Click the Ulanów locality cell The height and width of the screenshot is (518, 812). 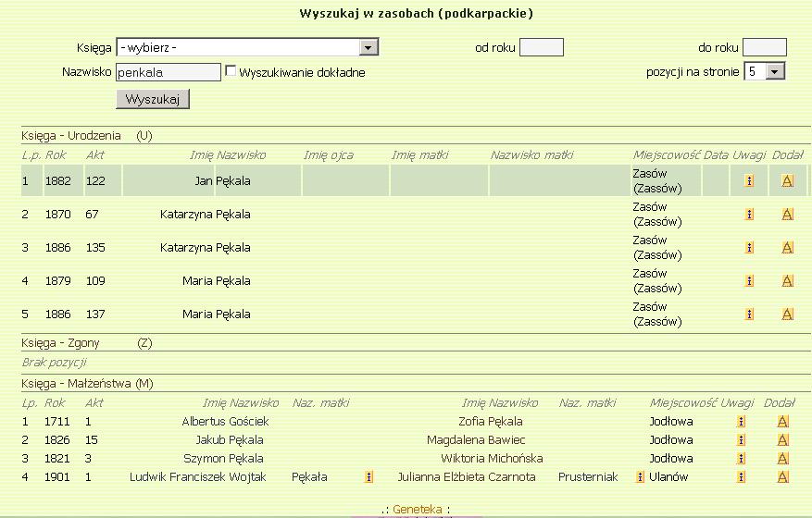(668, 477)
